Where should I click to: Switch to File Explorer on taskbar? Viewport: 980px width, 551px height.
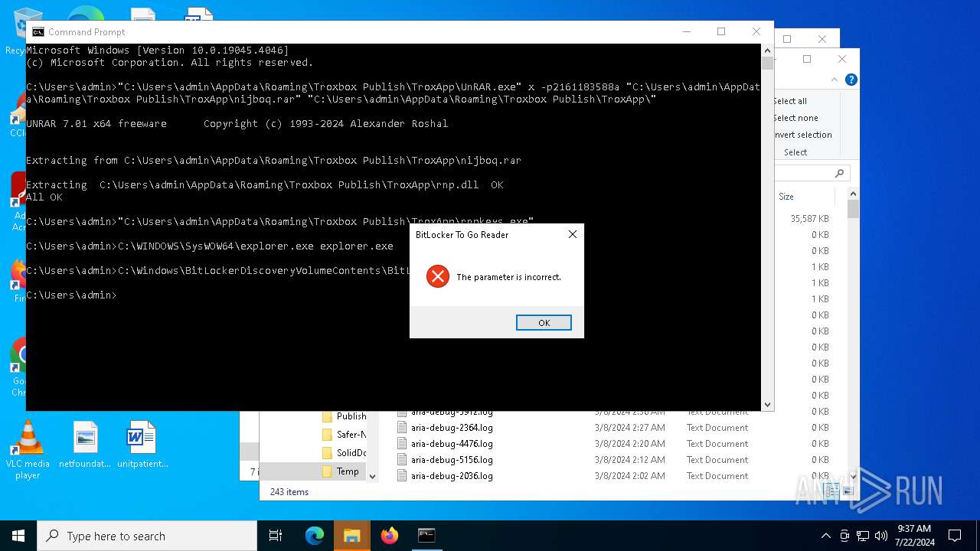352,536
